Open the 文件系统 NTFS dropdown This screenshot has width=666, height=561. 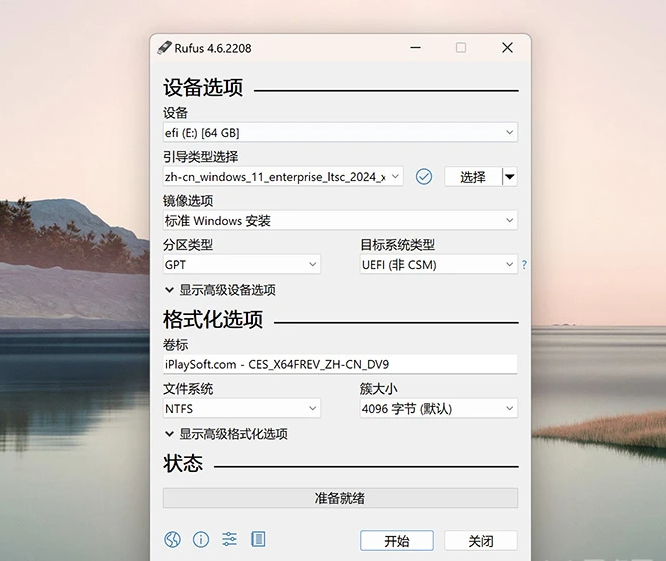242,408
